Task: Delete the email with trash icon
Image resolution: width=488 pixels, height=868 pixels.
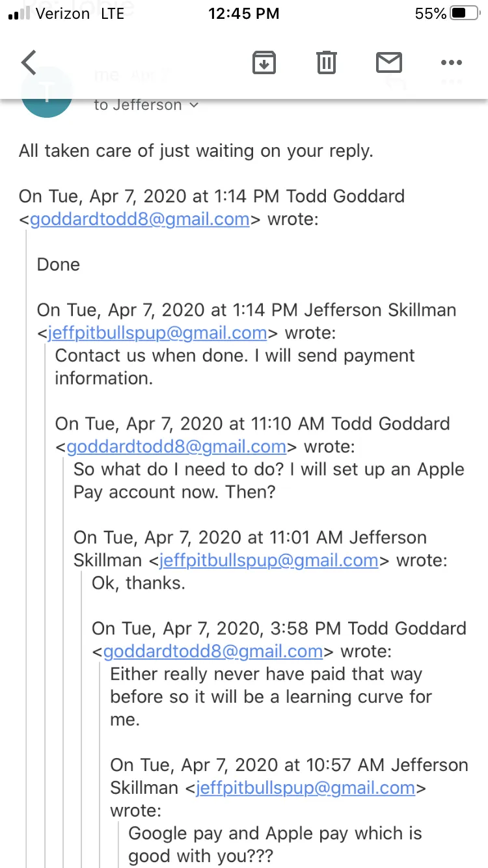Action: 327,62
